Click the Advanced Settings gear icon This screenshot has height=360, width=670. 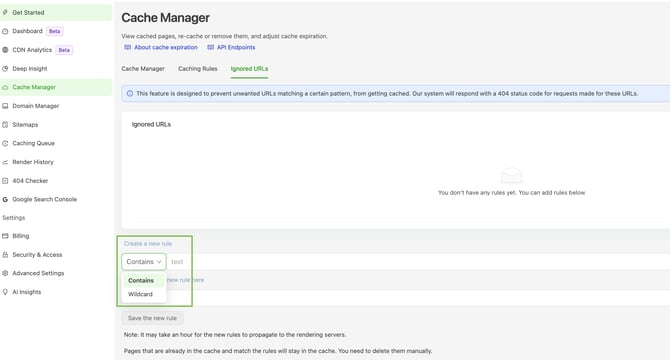point(5,273)
